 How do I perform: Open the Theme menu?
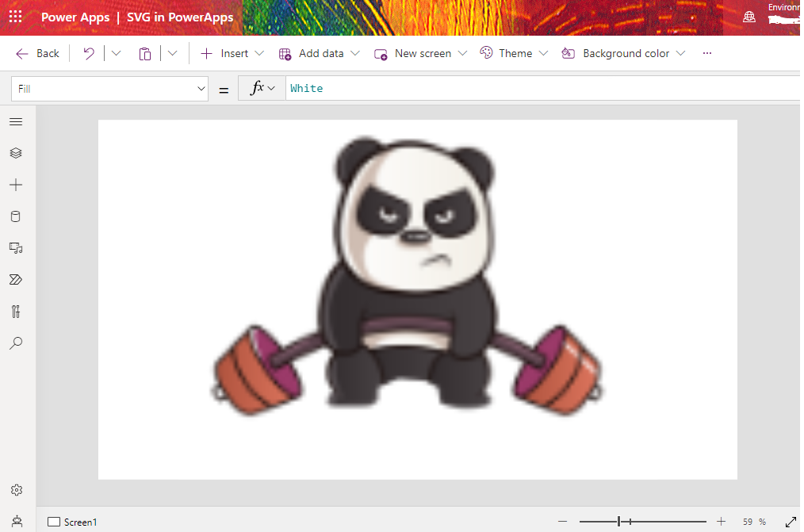[x=507, y=53]
